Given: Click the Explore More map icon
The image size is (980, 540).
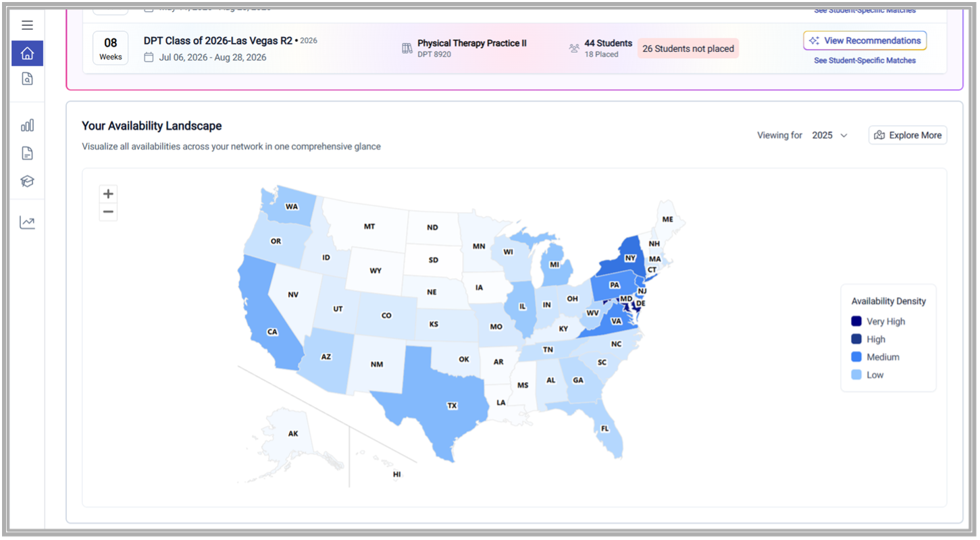Looking at the screenshot, I should coord(880,135).
